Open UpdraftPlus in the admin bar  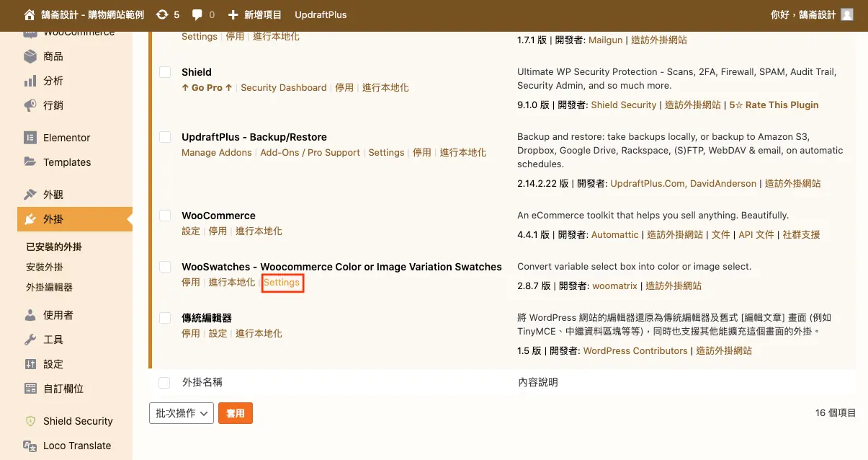[x=320, y=14]
